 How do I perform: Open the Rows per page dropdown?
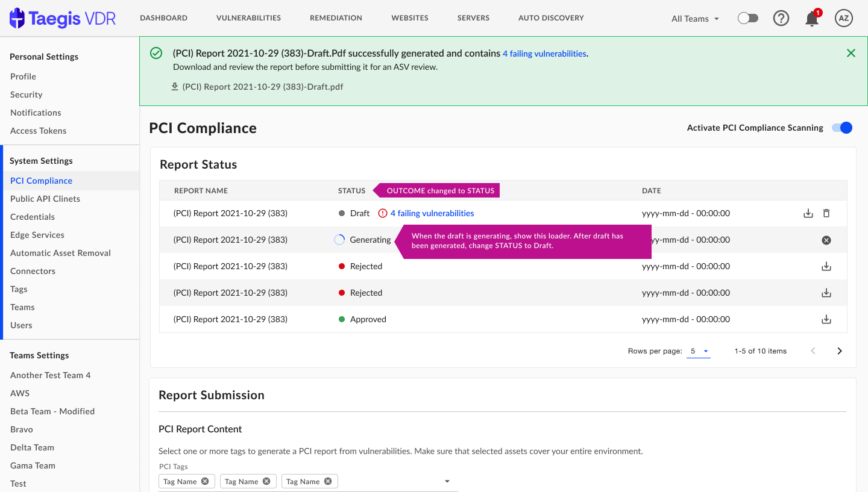(x=699, y=351)
